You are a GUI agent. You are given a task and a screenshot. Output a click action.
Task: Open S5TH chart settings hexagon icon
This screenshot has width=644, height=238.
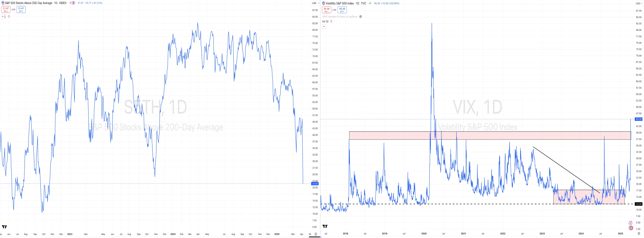(316, 234)
